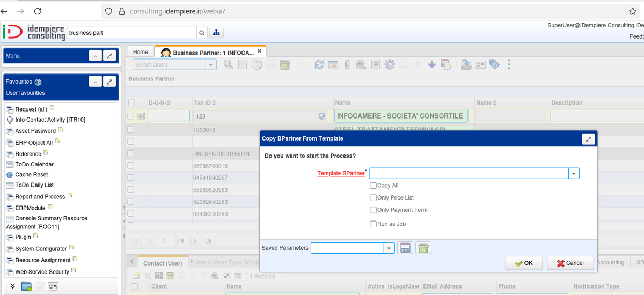
Task: Click the delete saved parameters trash icon
Action: pyautogui.click(x=423, y=248)
